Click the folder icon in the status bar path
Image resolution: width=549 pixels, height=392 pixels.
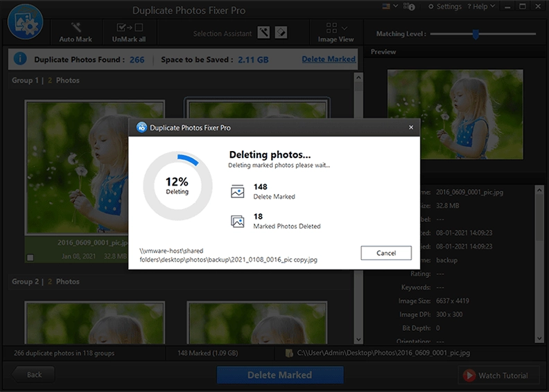pos(289,353)
